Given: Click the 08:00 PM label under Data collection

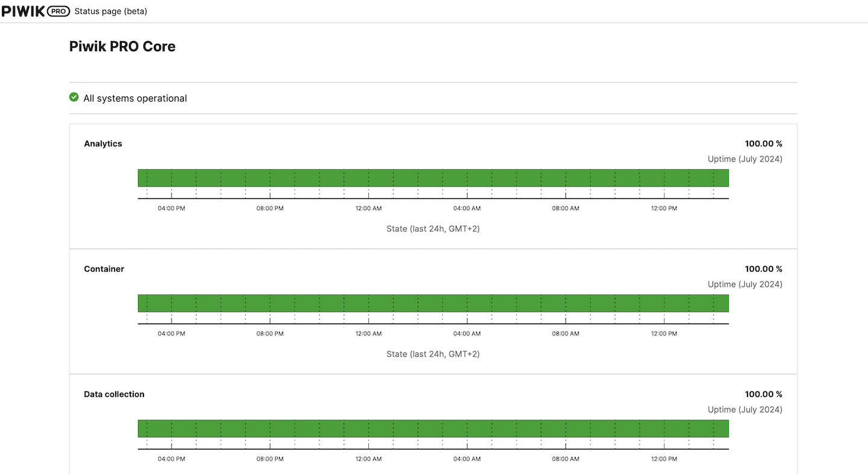Looking at the screenshot, I should point(270,459).
